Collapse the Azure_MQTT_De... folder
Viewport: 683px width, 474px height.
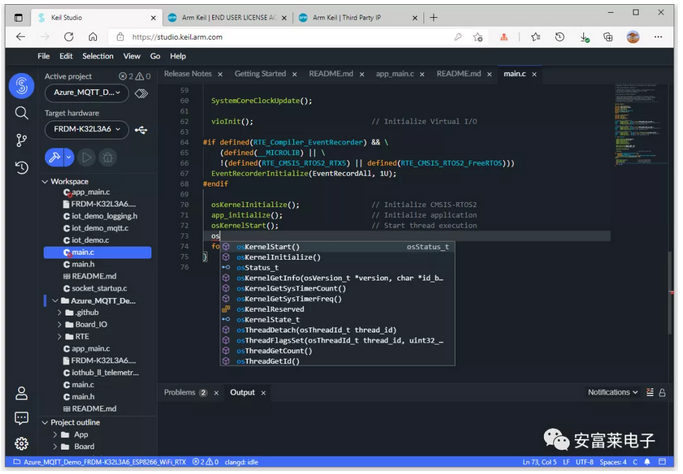coord(55,301)
